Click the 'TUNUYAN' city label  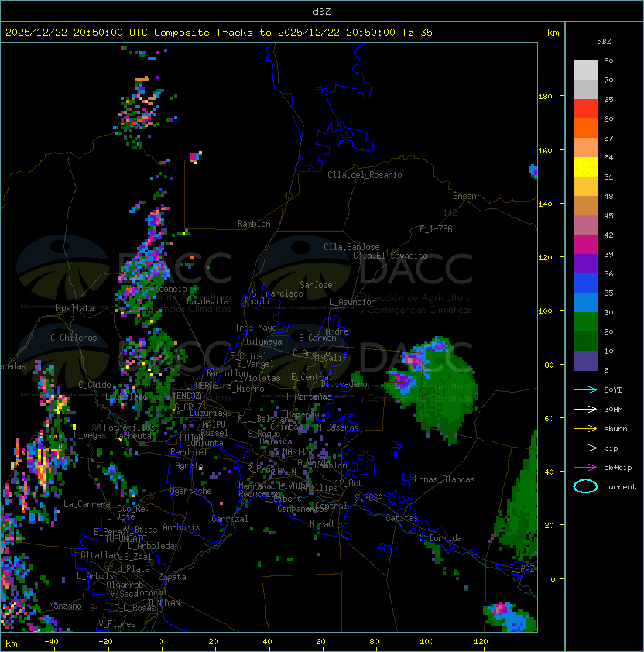pos(164,603)
